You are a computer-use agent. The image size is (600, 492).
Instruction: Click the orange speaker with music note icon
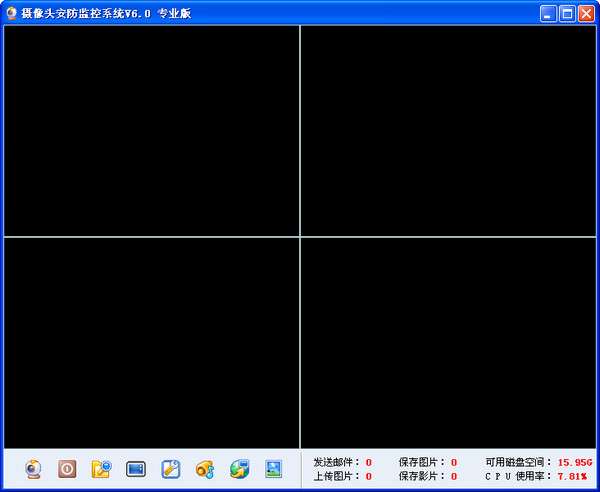[205, 469]
